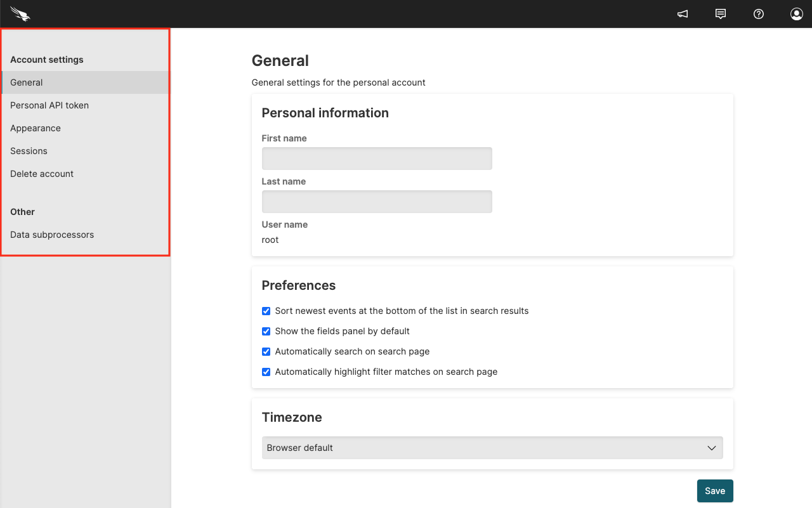812x508 pixels.
Task: Click inside the Last name field
Action: click(377, 202)
